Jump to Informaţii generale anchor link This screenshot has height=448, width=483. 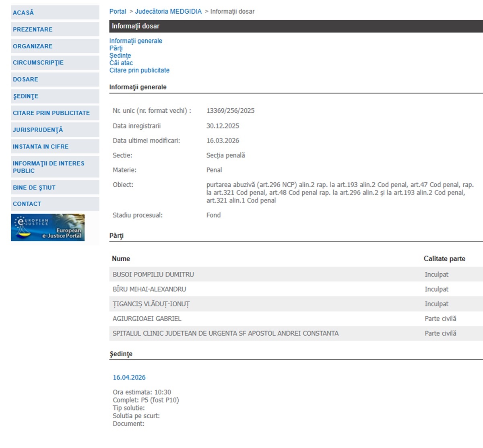click(136, 41)
